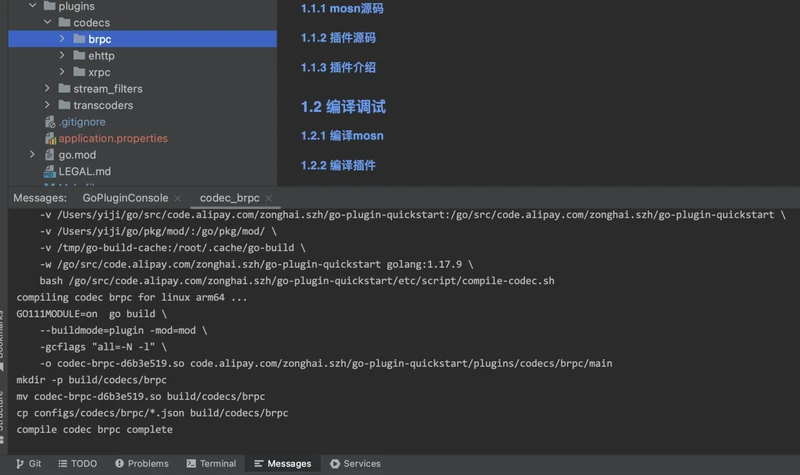Click the LEGAL.md markdown file icon
Image resolution: width=800 pixels, height=475 pixels.
pyautogui.click(x=49, y=171)
